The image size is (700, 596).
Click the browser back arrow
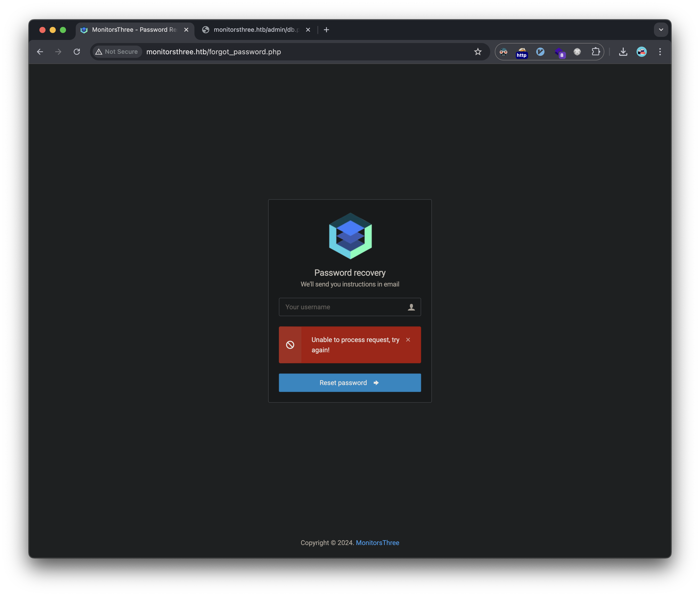(x=40, y=52)
